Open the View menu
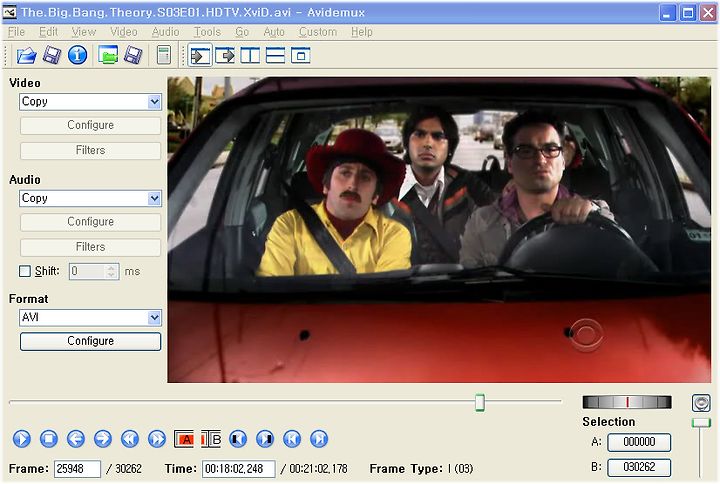 click(84, 32)
